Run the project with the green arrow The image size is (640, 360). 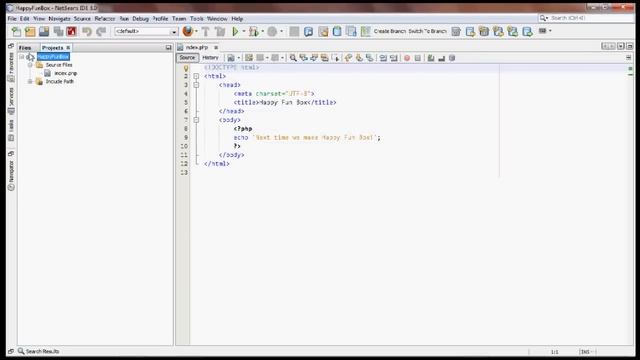coord(235,31)
